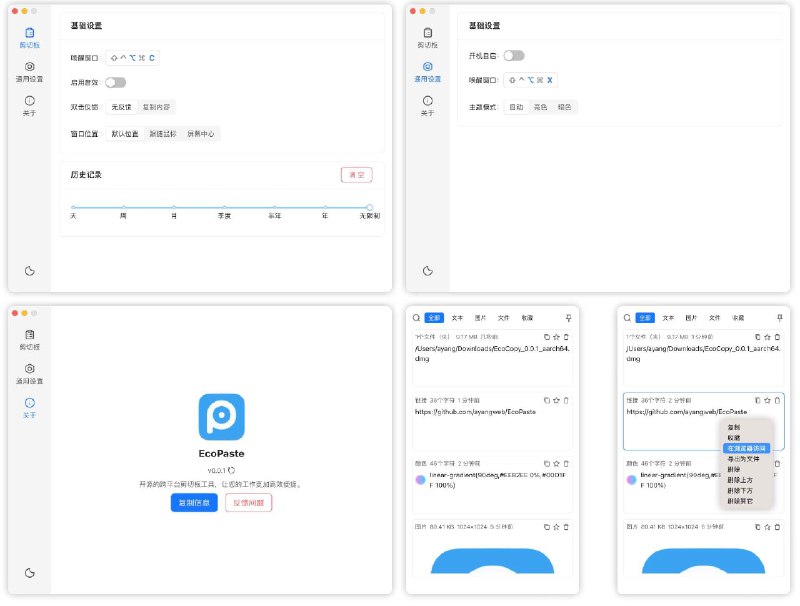This screenshot has height=606, width=800.
Task: Click the 清空 clear history button
Action: point(357,172)
